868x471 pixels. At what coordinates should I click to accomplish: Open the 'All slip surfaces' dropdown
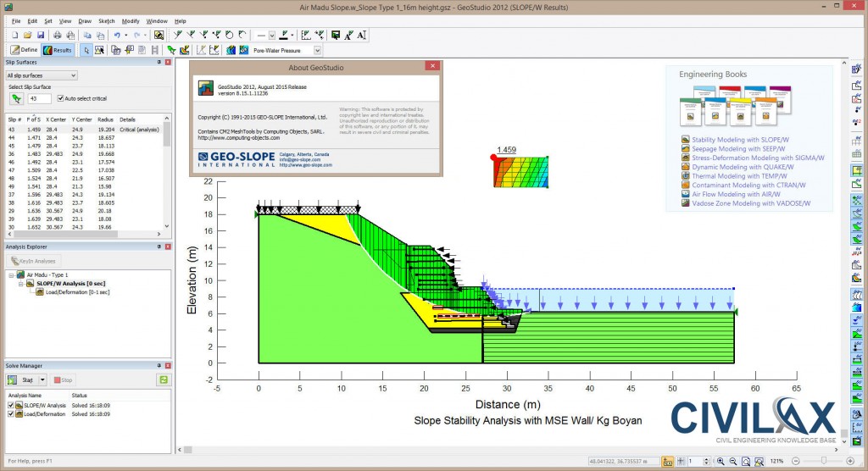pos(42,75)
